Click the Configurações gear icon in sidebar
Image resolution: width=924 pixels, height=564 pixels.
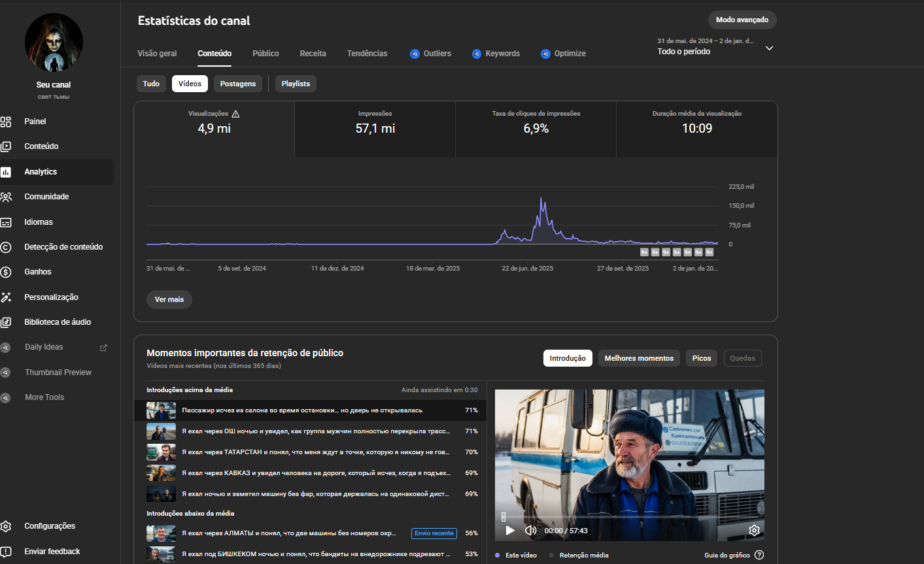6,526
